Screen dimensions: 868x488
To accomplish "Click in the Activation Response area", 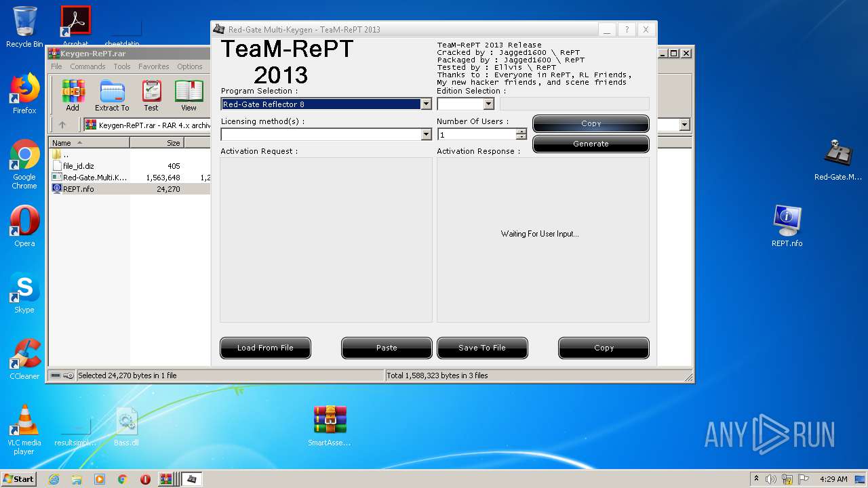I will tap(543, 240).
